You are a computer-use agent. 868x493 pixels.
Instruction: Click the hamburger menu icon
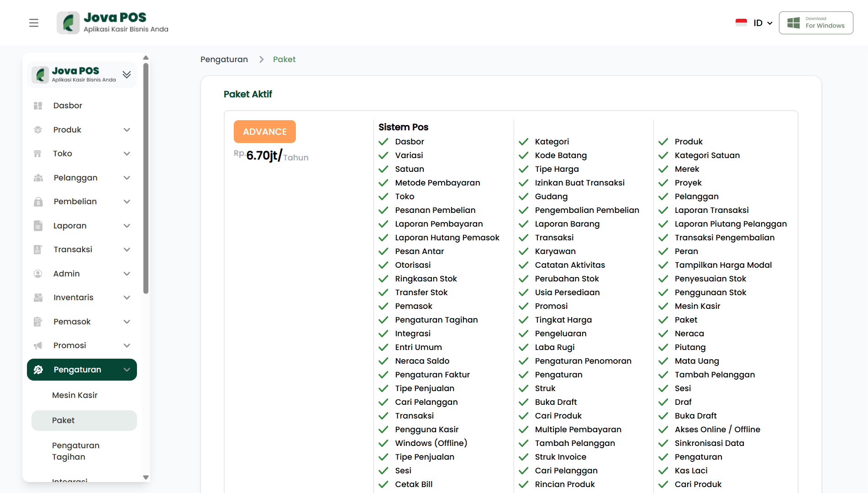34,23
